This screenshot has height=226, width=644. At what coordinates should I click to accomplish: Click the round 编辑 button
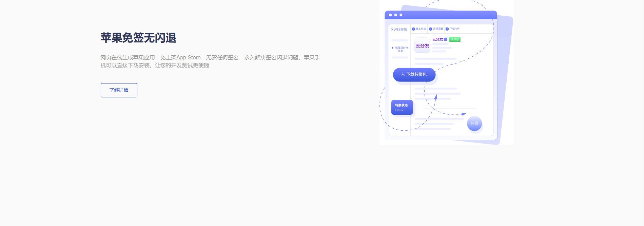coord(474,124)
